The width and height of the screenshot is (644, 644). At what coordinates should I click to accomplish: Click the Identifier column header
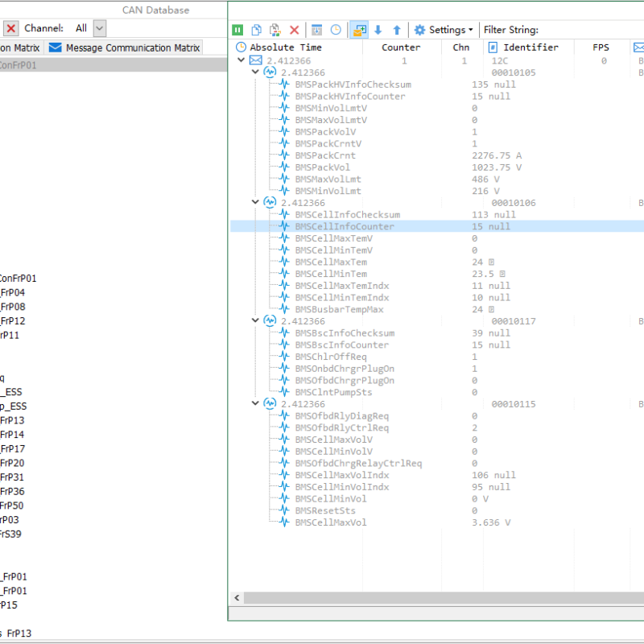coord(530,47)
